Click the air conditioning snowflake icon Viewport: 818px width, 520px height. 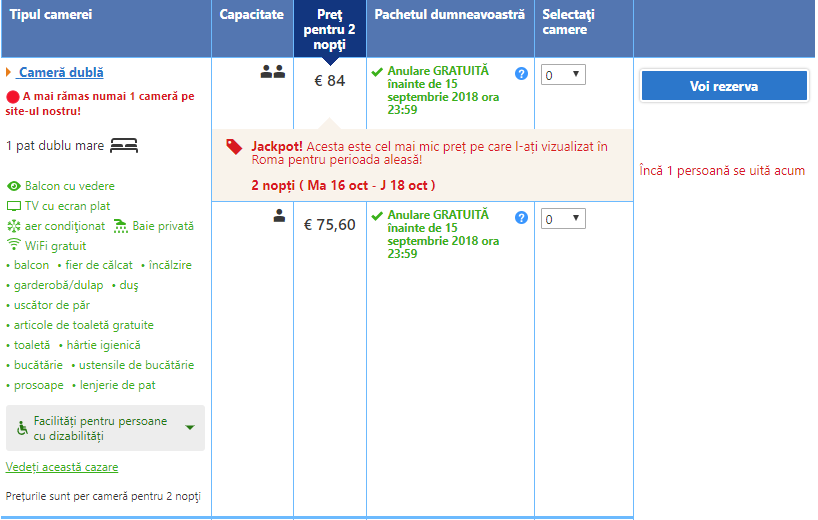tap(14, 226)
